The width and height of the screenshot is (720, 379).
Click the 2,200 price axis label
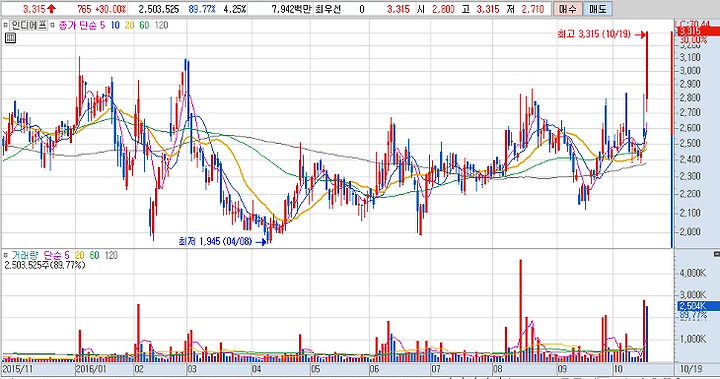[690, 194]
